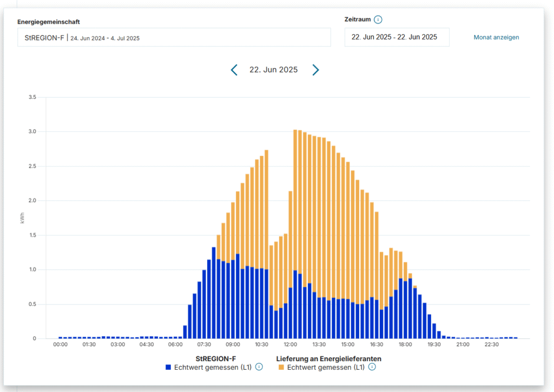Click the kWh y-axis title
Viewport: 554px width, 392px height.
point(22,218)
